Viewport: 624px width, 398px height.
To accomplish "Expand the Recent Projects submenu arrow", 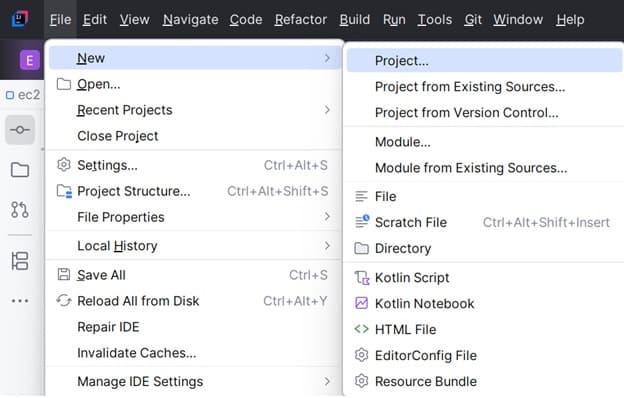I will tap(327, 109).
